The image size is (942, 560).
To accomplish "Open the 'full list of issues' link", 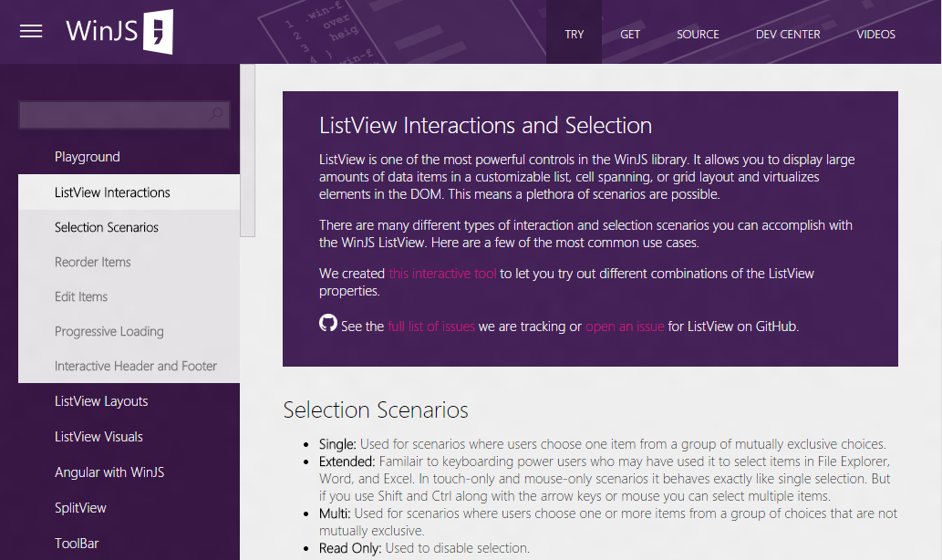I will pyautogui.click(x=431, y=327).
